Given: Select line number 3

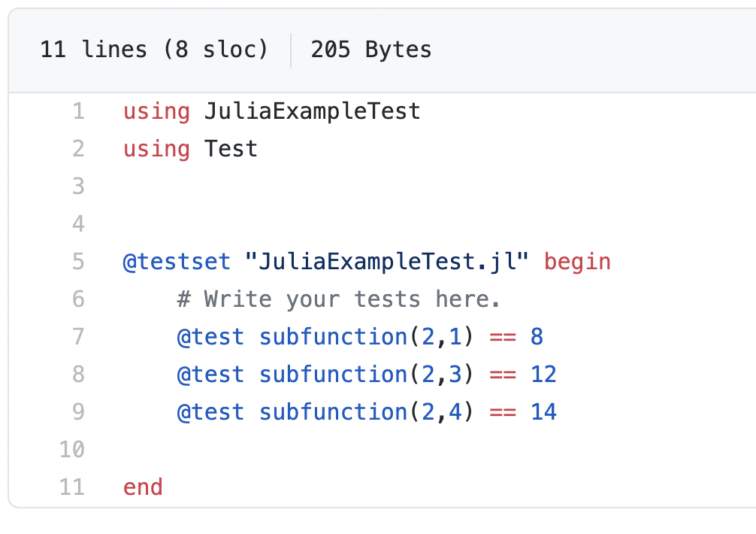Looking at the screenshot, I should tap(78, 187).
